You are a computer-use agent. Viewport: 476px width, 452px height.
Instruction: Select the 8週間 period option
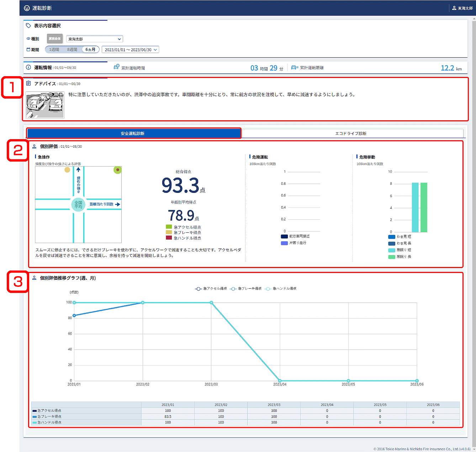coord(72,49)
